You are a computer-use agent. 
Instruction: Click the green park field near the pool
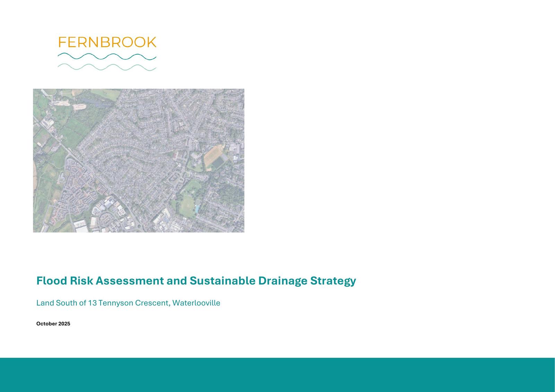point(187,204)
